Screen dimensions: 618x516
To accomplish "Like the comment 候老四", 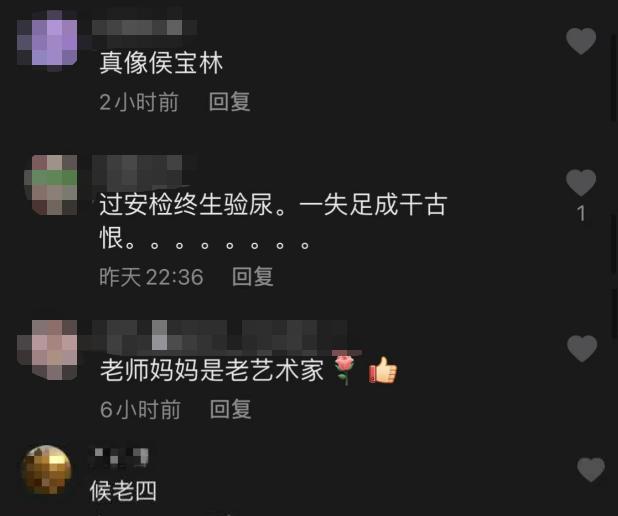I will pos(591,469).
